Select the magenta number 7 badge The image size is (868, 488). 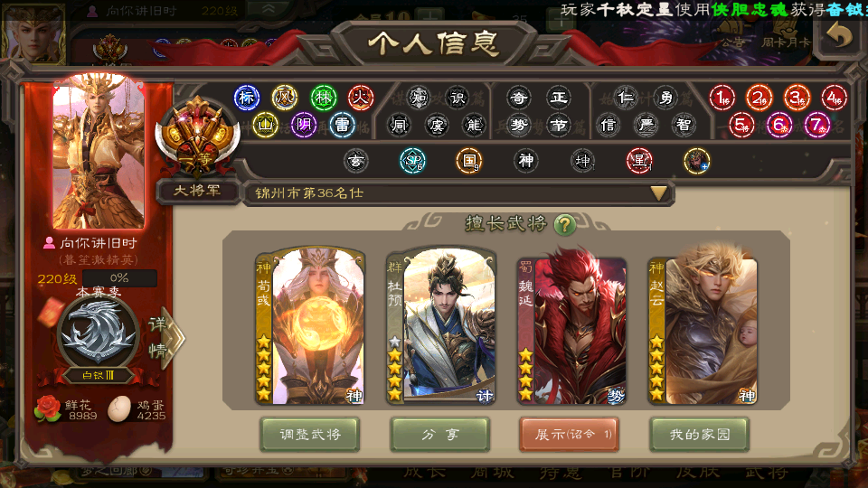click(816, 125)
